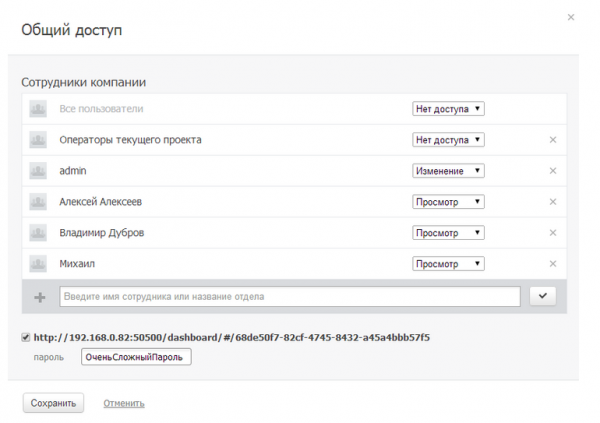Image resolution: width=600 pixels, height=423 pixels.
Task: Close the Общий доступ dialog
Action: (571, 17)
